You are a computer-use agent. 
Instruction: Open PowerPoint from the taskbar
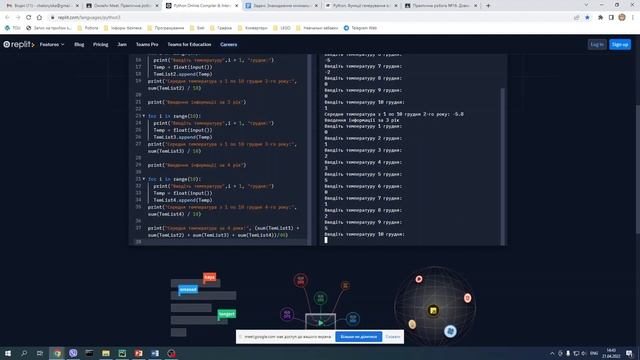[138, 353]
